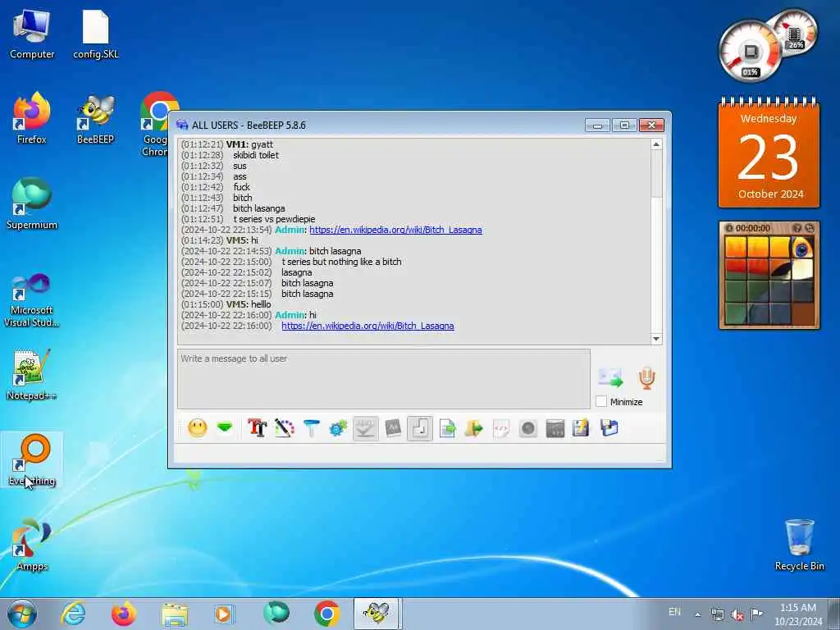The height and width of the screenshot is (630, 840).
Task: Send a file using the document arrow icon
Action: pyautogui.click(x=447, y=428)
